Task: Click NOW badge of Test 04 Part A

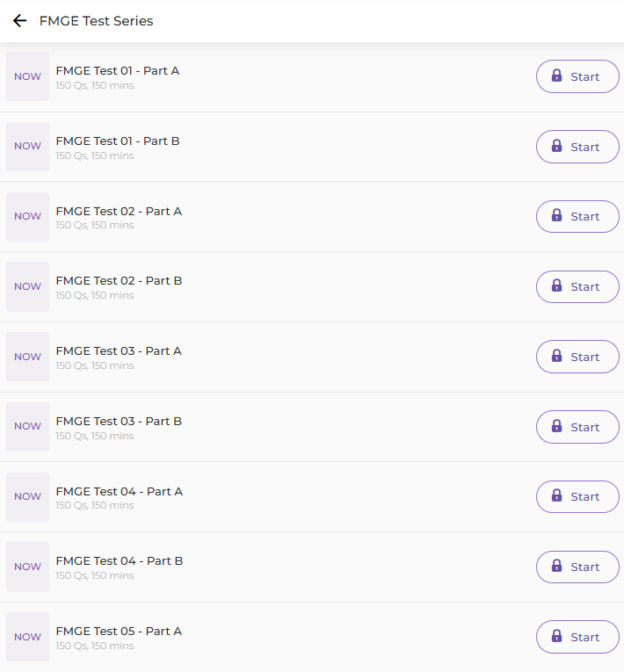Action: click(27, 496)
